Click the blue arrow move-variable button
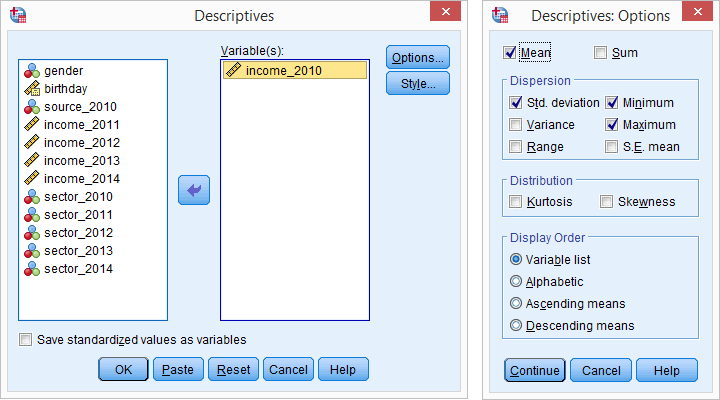This screenshot has height=400, width=720. tap(193, 189)
